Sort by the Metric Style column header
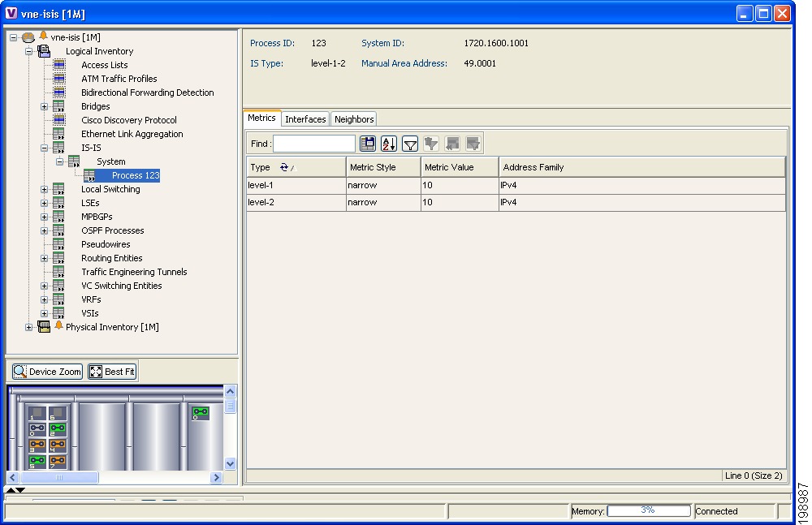 point(383,167)
